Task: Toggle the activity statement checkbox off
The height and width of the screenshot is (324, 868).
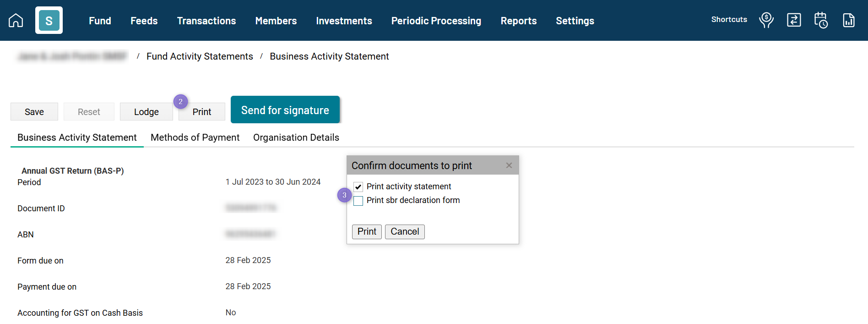Action: coord(358,187)
